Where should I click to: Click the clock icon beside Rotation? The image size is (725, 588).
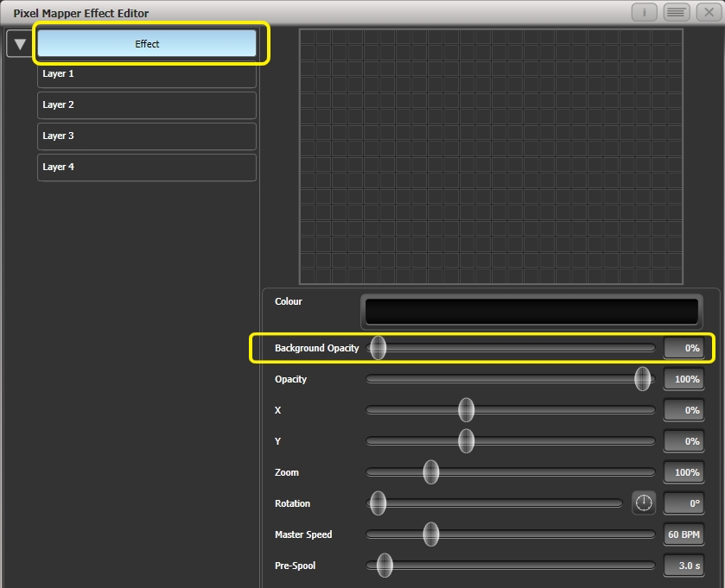point(644,503)
